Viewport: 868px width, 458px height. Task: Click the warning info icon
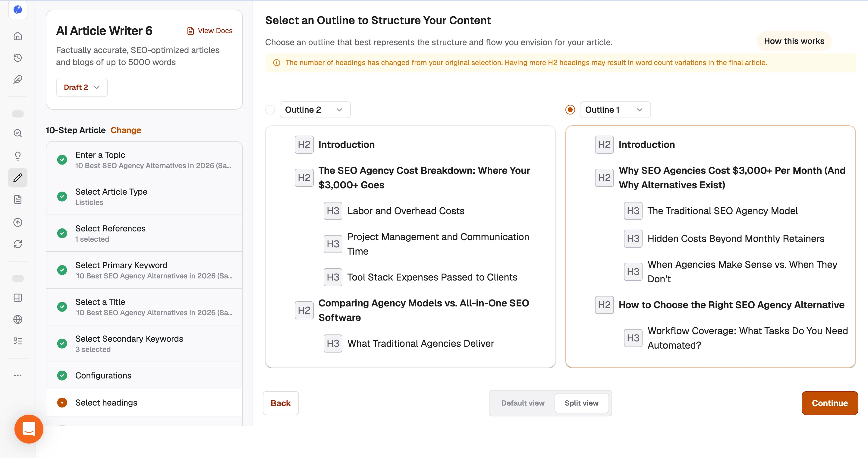click(x=277, y=63)
